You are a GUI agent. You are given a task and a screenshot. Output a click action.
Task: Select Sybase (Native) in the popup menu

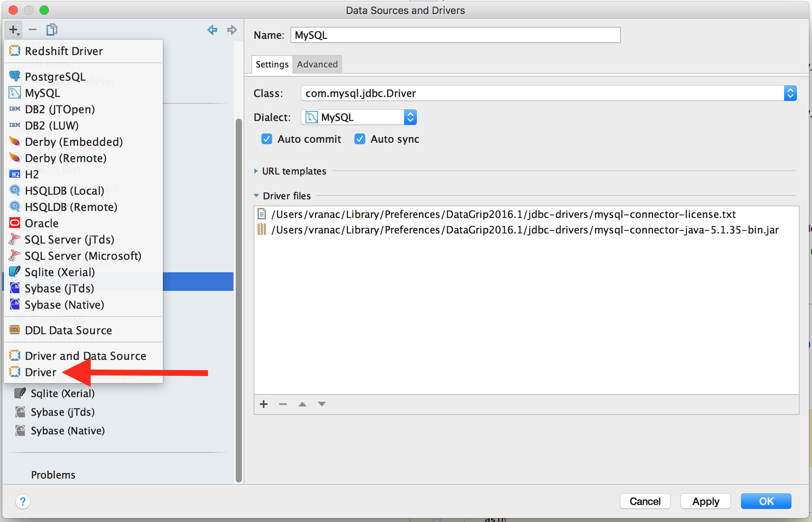coord(83,304)
